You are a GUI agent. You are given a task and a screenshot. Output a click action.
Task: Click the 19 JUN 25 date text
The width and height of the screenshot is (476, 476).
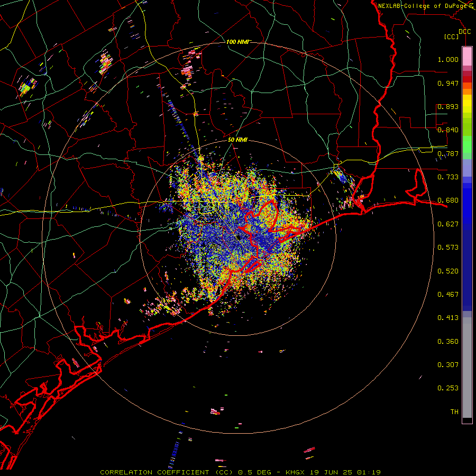[x=331, y=472]
